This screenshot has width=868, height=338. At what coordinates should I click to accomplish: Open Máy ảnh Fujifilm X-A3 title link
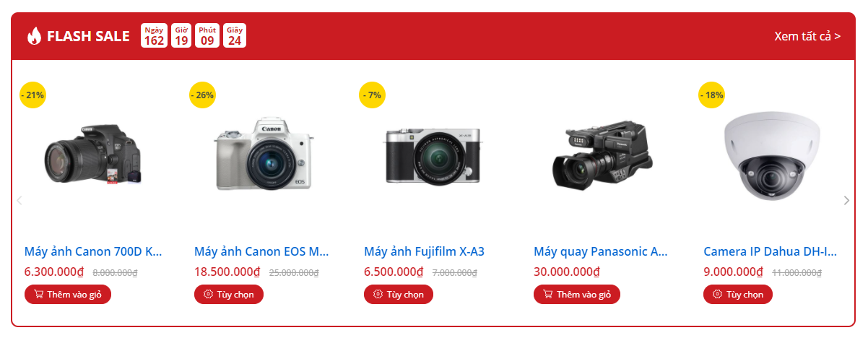tap(424, 252)
